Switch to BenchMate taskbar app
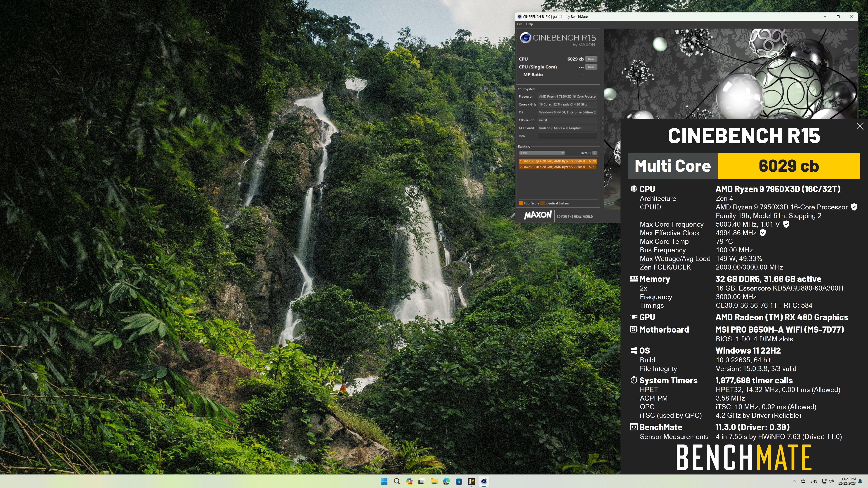 (x=471, y=481)
